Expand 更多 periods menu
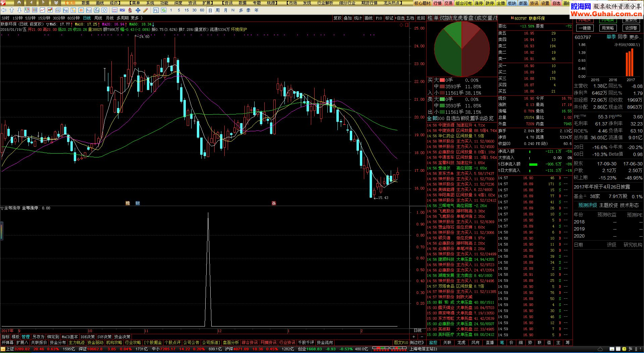Viewport: 644px width, 353px height. tap(136, 18)
